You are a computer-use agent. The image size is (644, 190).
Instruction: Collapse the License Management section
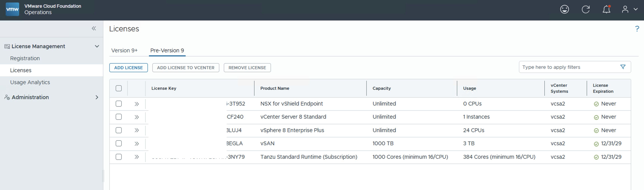(x=97, y=46)
